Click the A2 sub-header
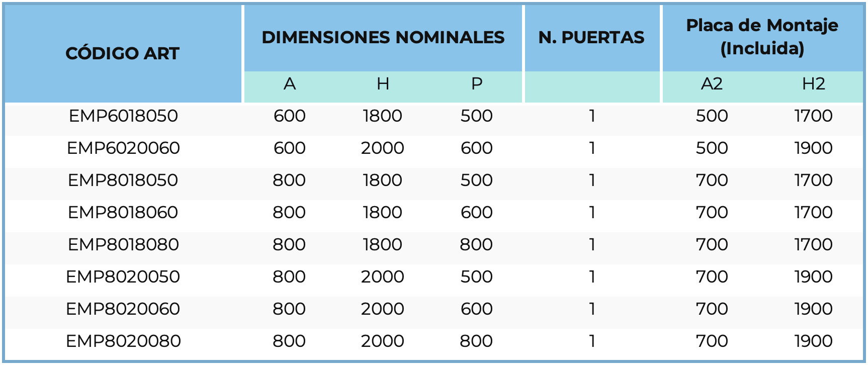868x365 pixels. (712, 84)
